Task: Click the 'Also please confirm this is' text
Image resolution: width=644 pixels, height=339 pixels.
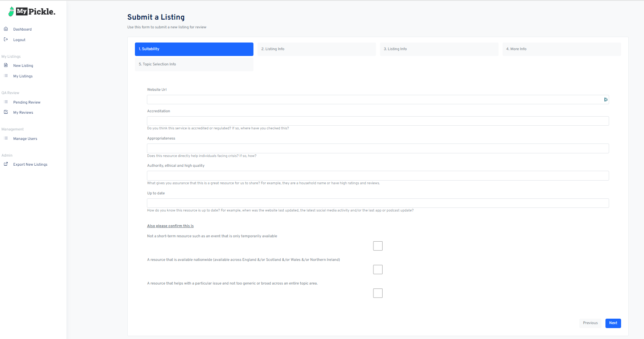Action: click(x=170, y=226)
